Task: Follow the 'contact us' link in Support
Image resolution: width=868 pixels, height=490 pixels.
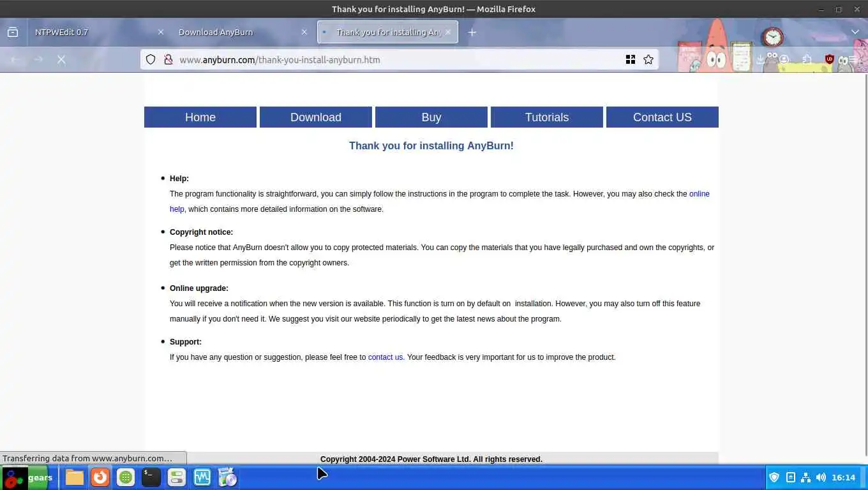Action: pos(385,357)
